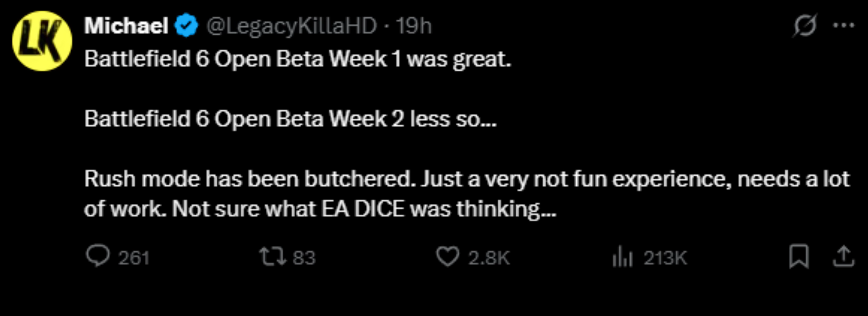
Task: Click the blue verified badge
Action: (x=187, y=26)
